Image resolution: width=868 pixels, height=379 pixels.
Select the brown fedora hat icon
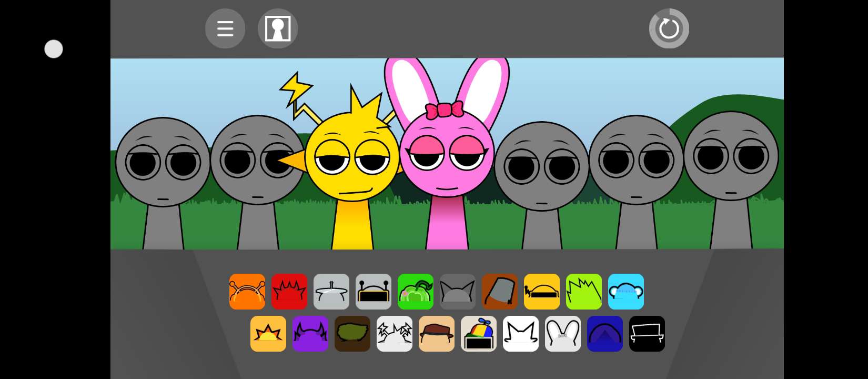click(437, 334)
